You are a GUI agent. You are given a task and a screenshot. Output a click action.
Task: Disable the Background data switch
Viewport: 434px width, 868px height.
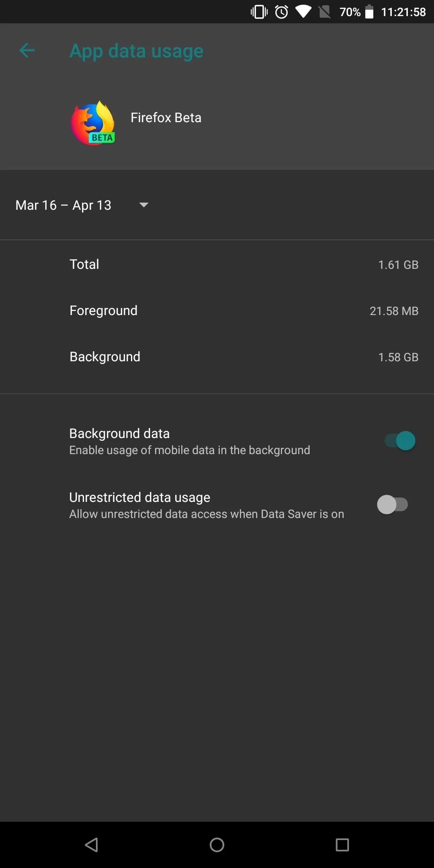point(400,441)
